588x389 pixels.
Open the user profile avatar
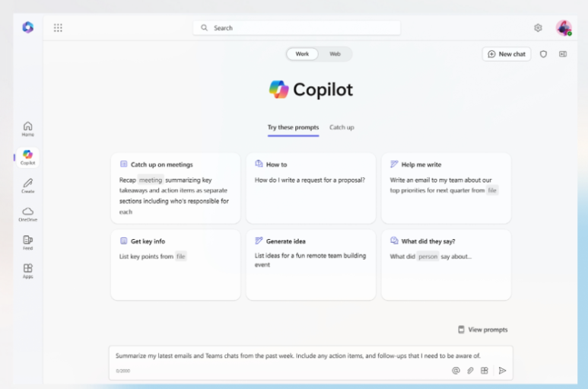pyautogui.click(x=564, y=27)
